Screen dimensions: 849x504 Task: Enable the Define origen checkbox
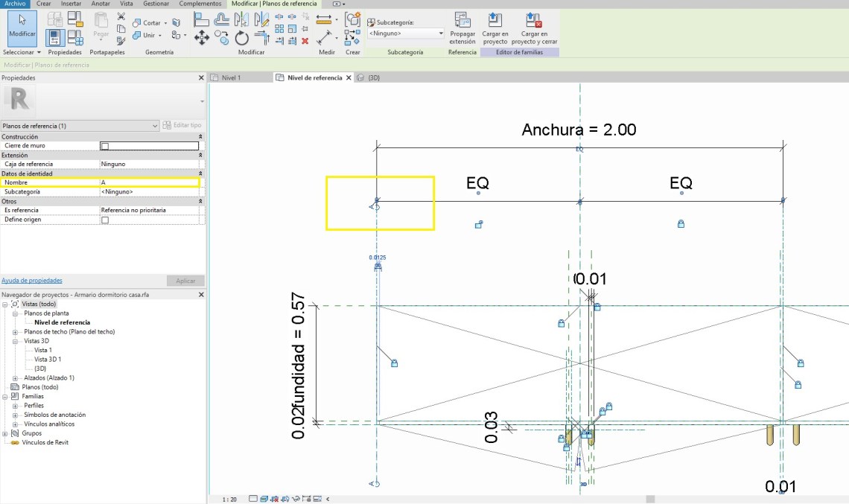[x=105, y=220]
